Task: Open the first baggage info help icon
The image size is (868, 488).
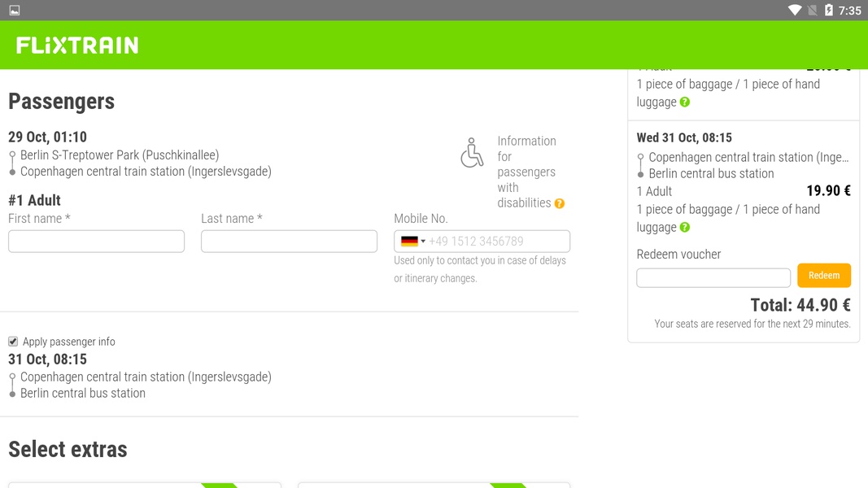Action: point(685,102)
